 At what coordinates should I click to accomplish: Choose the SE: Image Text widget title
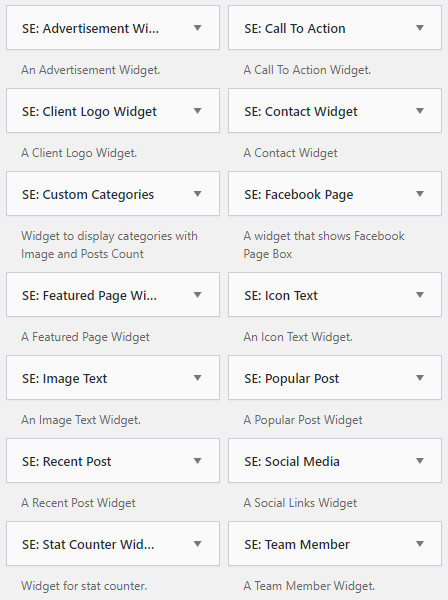(x=65, y=379)
